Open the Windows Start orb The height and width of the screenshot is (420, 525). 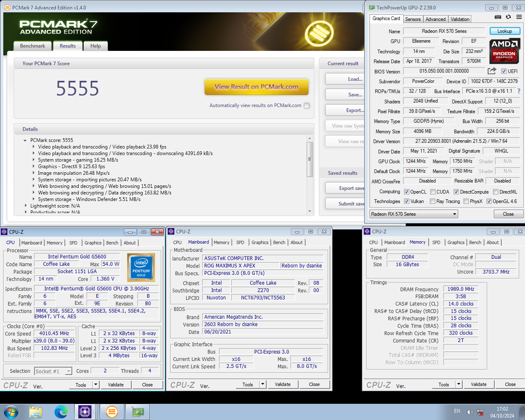(11, 412)
